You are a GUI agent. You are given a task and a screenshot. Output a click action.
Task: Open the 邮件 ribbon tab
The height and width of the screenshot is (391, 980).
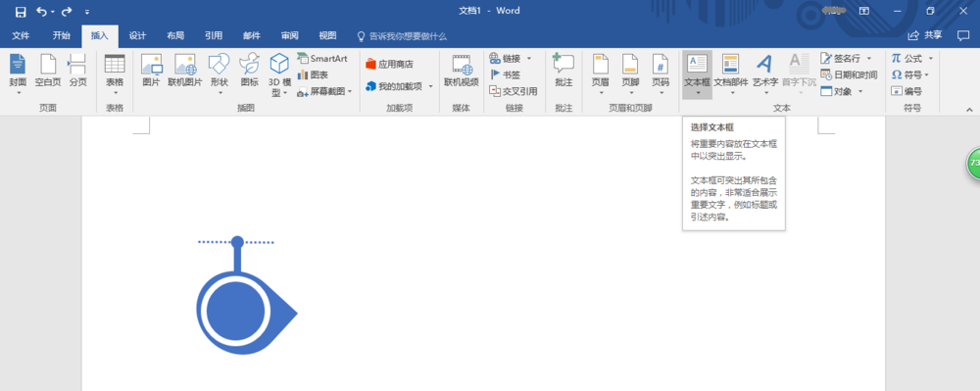coord(251,35)
